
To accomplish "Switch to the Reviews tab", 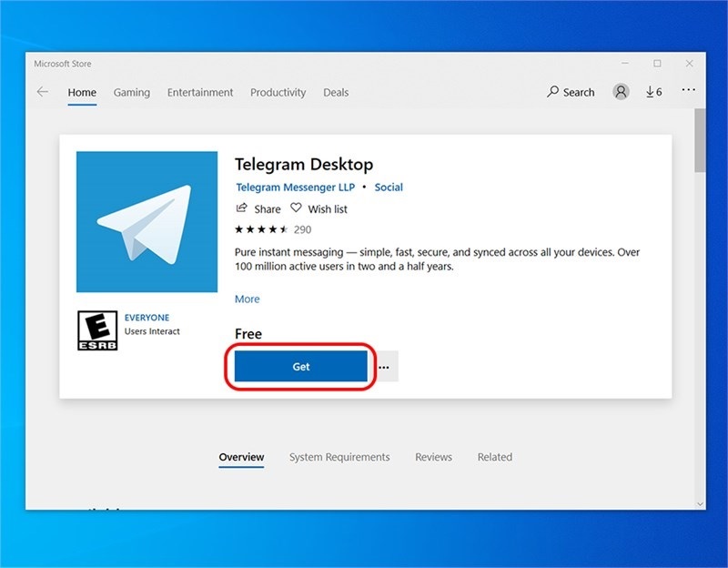I will [x=433, y=457].
